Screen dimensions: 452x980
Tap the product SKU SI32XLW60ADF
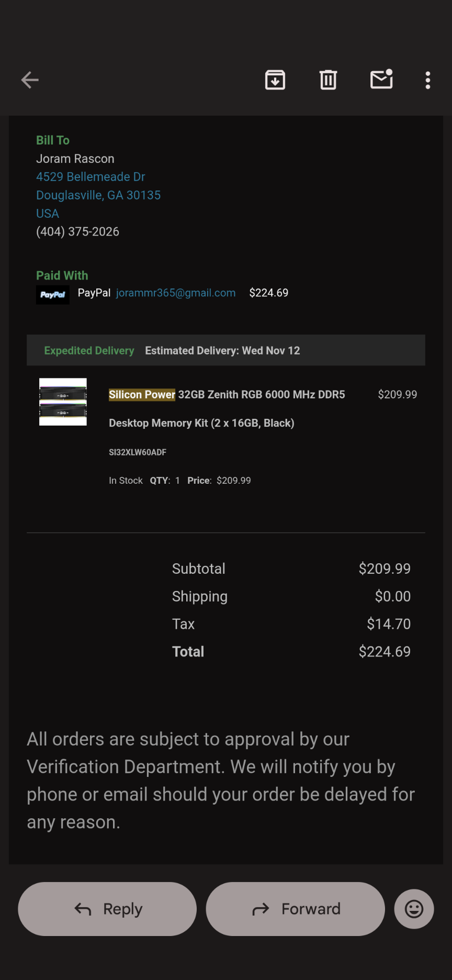coord(138,452)
